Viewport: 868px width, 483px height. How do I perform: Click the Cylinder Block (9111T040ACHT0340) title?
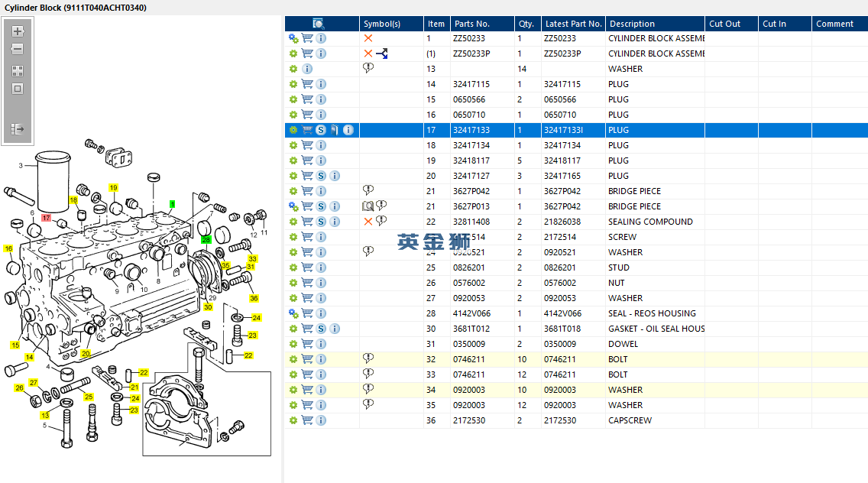point(76,8)
